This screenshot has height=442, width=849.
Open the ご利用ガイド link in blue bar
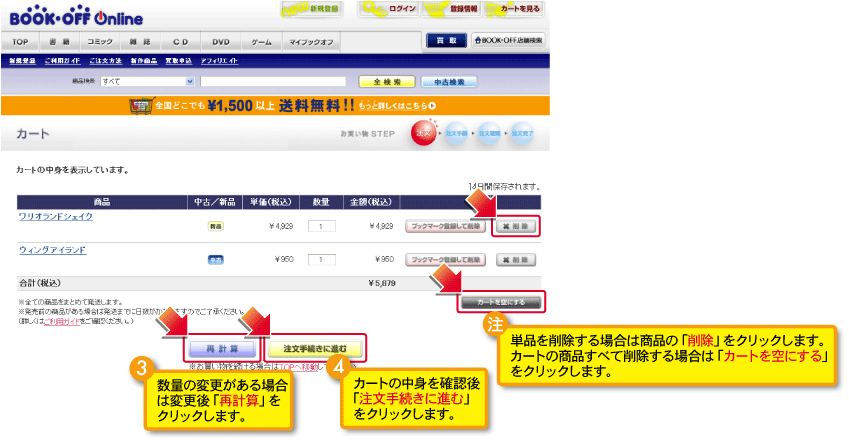62,61
